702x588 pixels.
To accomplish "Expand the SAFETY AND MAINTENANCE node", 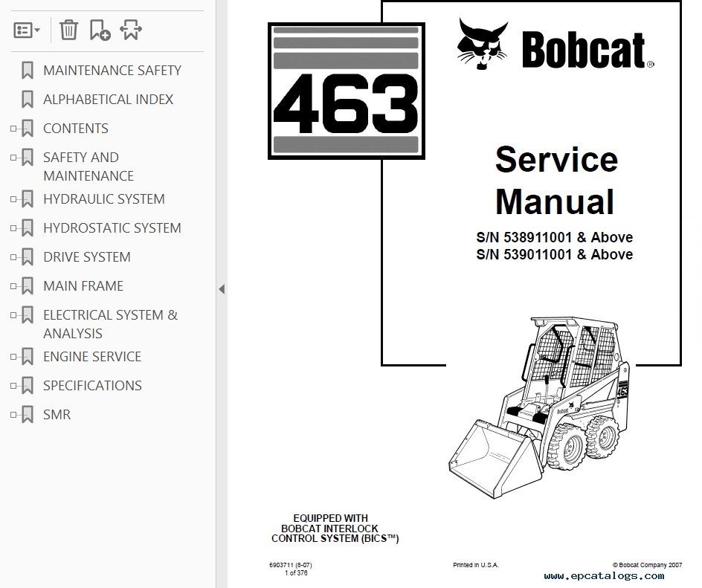I will coord(13,158).
